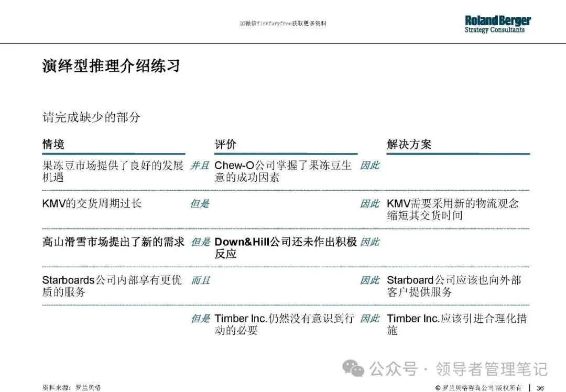Select the cell Starboard公司应该也向外部客户提供服务

tap(454, 286)
